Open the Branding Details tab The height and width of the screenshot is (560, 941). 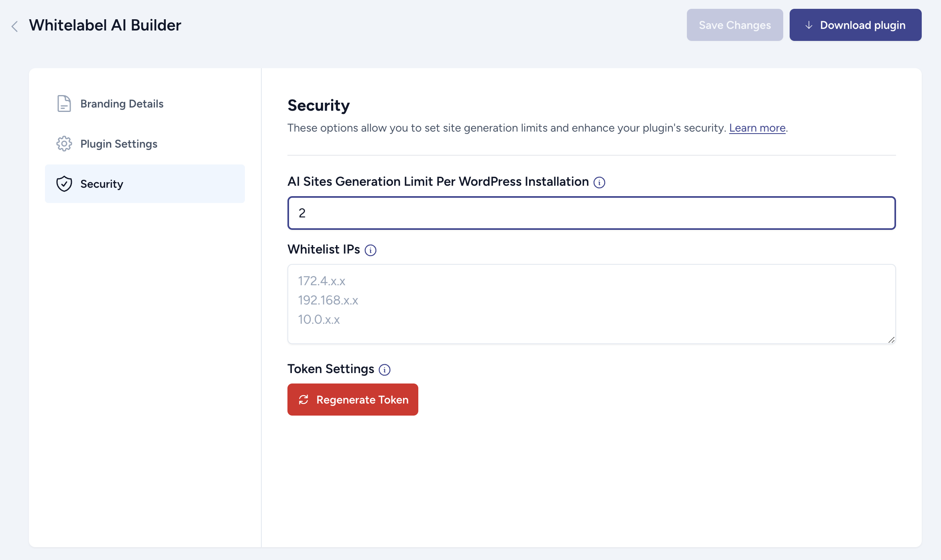[x=122, y=103]
